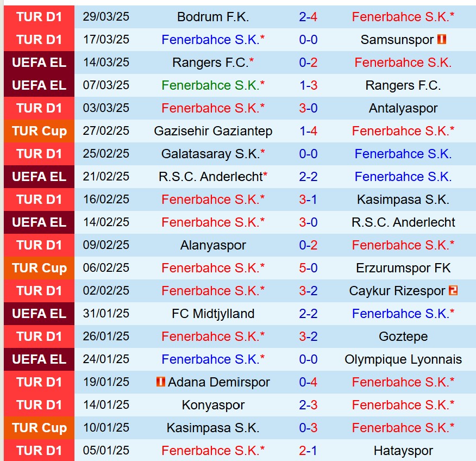Image resolution: width=476 pixels, height=461 pixels.
Task: Select the Konyaspor team link
Action: point(213,405)
